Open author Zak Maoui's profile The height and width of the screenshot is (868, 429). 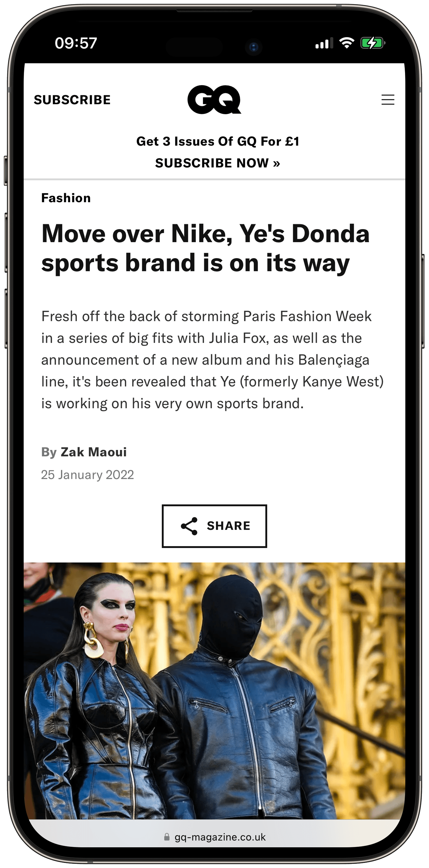click(x=94, y=452)
